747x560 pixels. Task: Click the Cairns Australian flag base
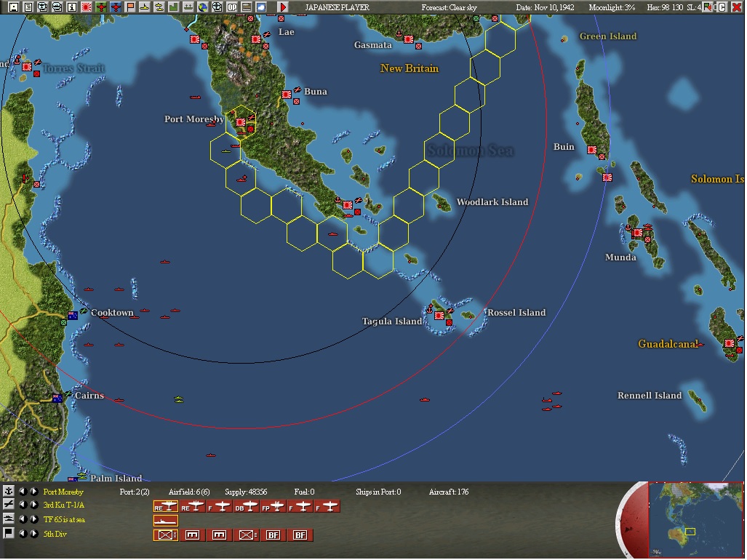click(57, 398)
